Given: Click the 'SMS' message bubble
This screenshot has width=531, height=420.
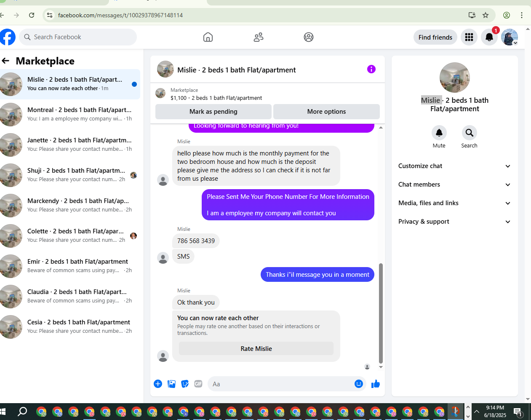Looking at the screenshot, I should (x=183, y=257).
